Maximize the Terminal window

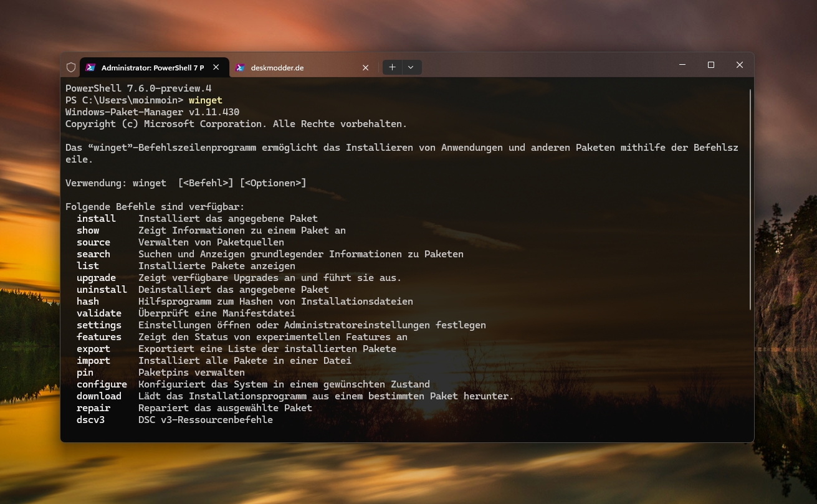click(711, 65)
